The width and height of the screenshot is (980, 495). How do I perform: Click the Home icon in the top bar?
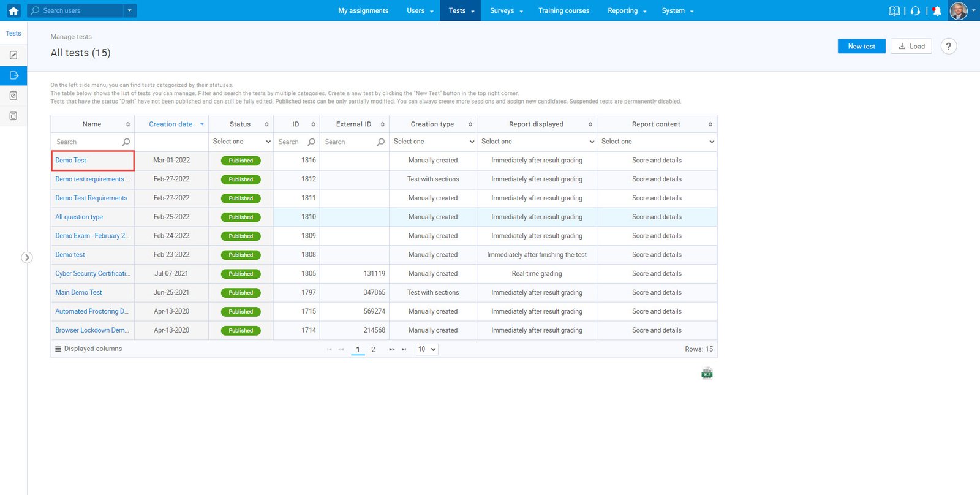point(13,10)
